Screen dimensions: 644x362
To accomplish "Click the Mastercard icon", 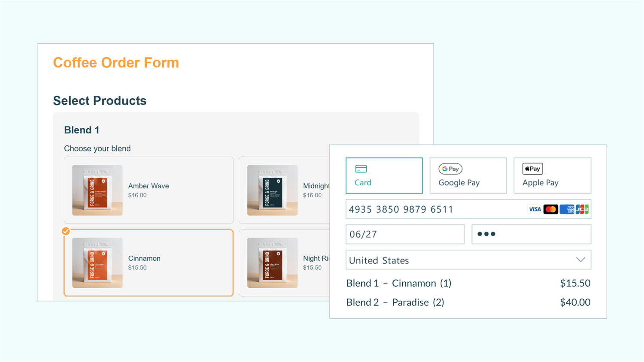I will [551, 209].
